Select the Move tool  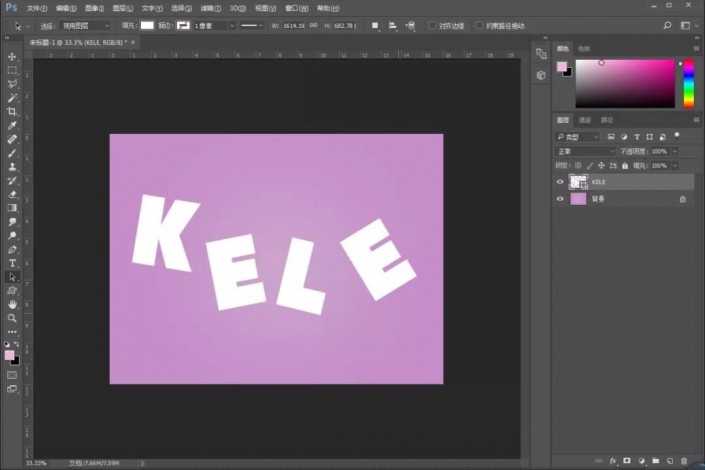12,57
